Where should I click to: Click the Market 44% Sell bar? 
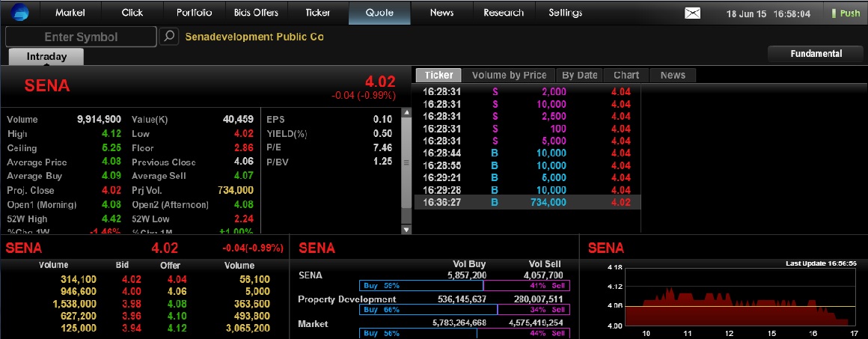click(525, 334)
